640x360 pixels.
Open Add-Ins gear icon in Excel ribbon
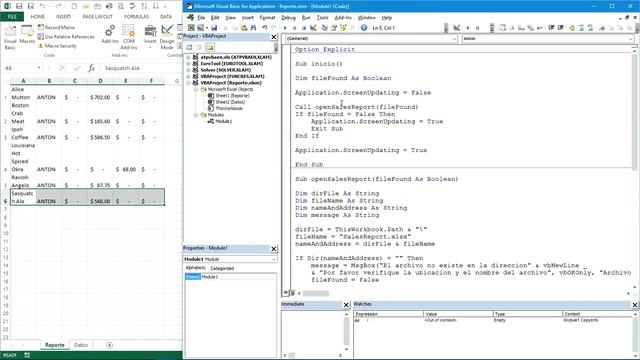coord(109,35)
